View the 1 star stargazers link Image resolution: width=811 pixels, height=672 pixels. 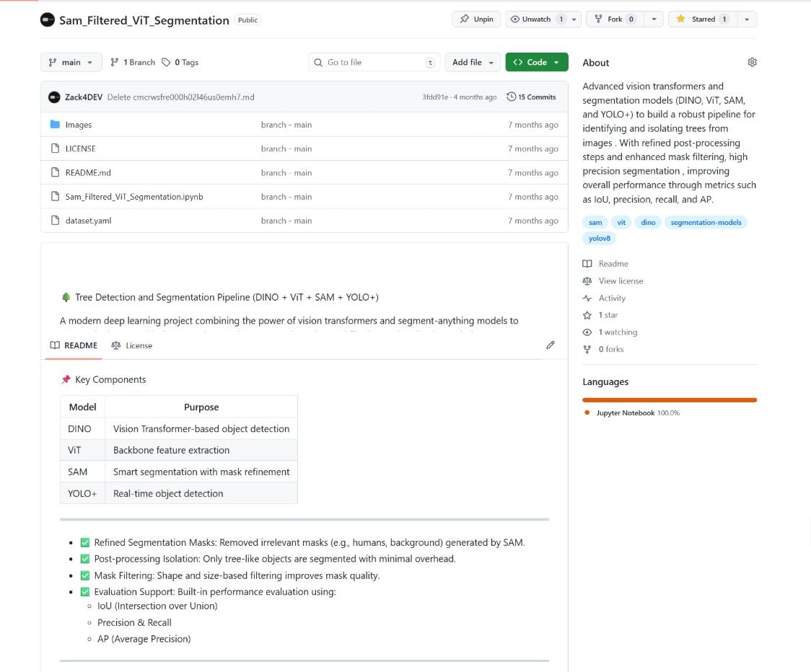click(600, 315)
